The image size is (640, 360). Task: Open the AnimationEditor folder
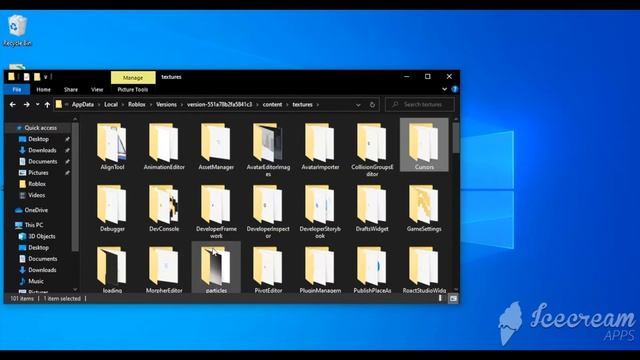[x=164, y=147]
